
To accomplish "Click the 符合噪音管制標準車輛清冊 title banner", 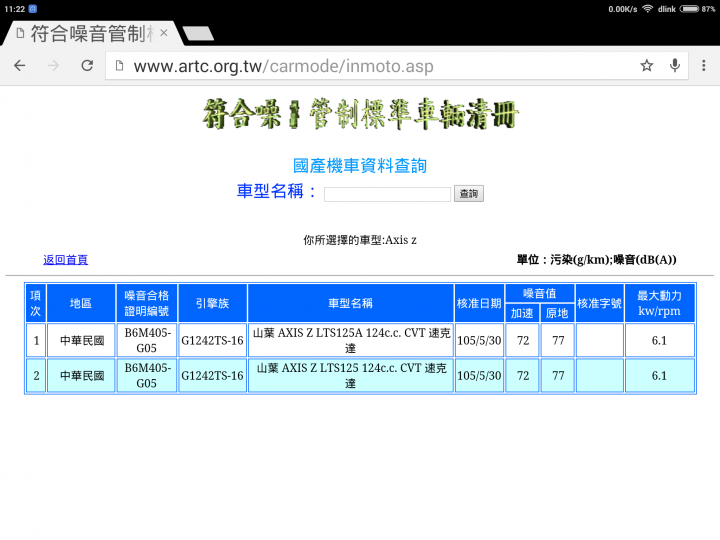I will click(x=360, y=113).
